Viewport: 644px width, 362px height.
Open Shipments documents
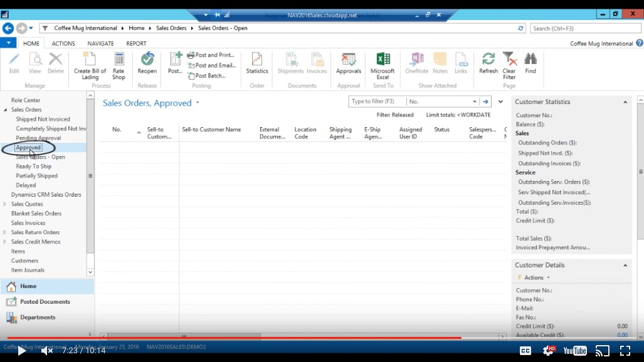pyautogui.click(x=290, y=63)
